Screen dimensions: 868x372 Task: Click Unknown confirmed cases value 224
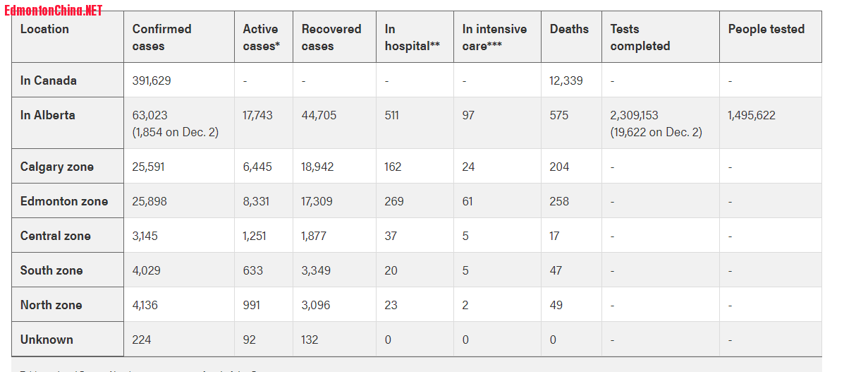[x=142, y=340]
